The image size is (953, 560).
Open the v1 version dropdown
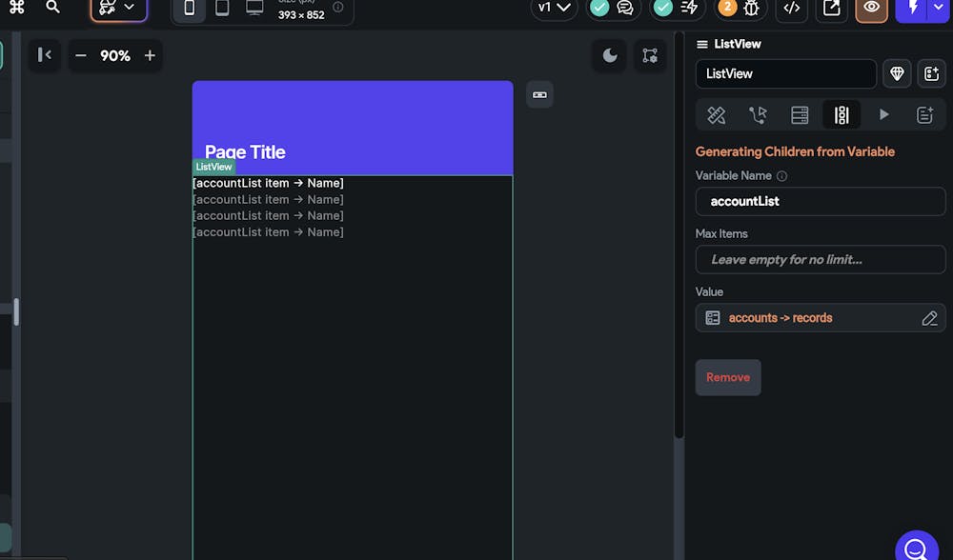point(554,8)
